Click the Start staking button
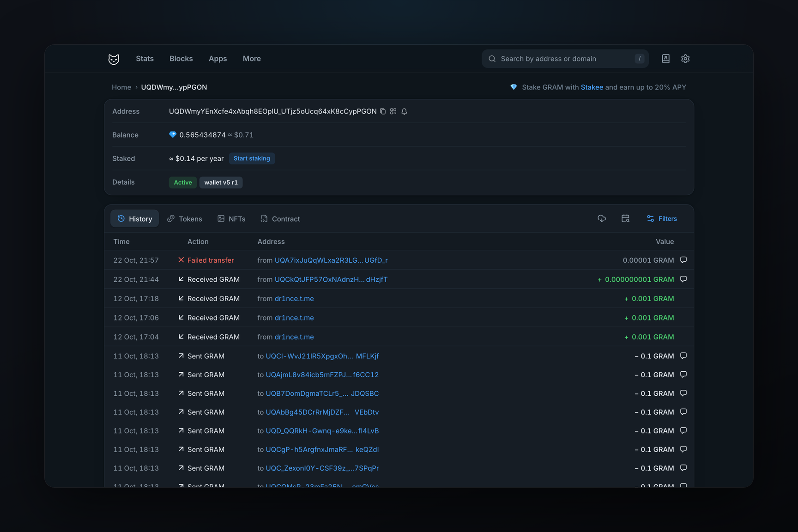 (252, 158)
